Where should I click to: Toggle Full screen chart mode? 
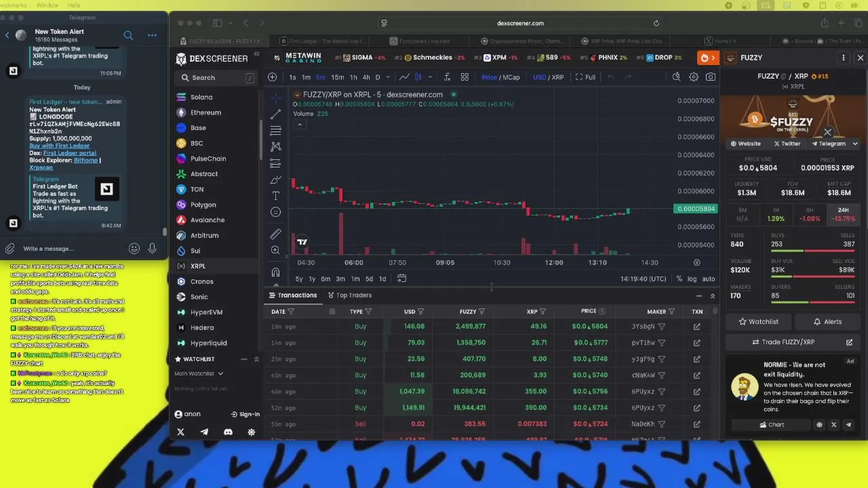tap(585, 77)
